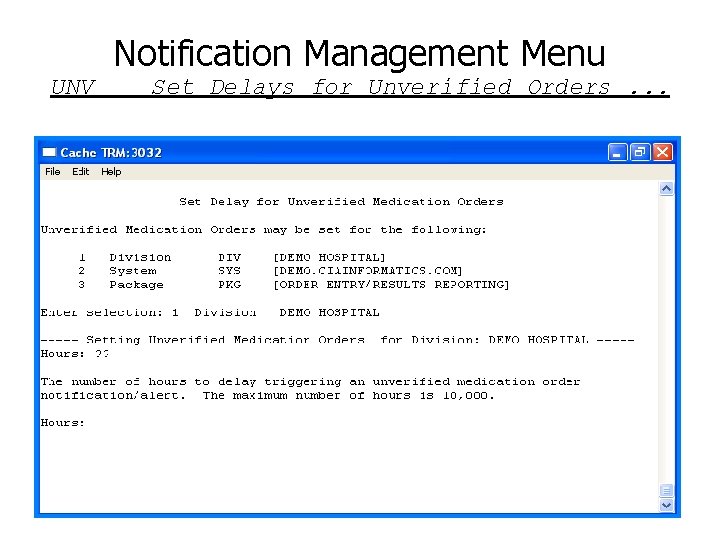Click the UNV Set Delays heading text
The height and width of the screenshot is (540, 720).
click(x=360, y=87)
